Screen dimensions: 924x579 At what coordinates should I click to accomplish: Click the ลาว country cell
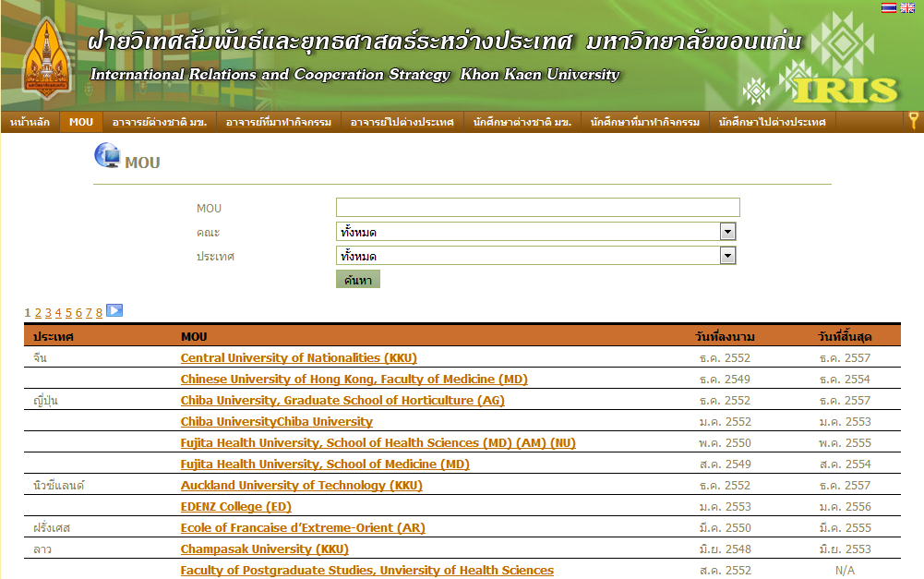[42, 549]
